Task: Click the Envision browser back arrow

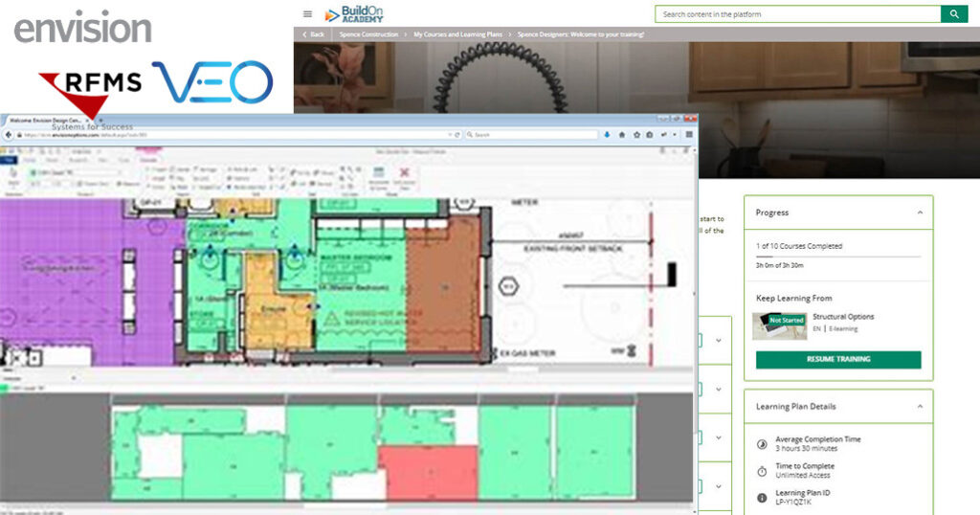Action: [x=11, y=136]
